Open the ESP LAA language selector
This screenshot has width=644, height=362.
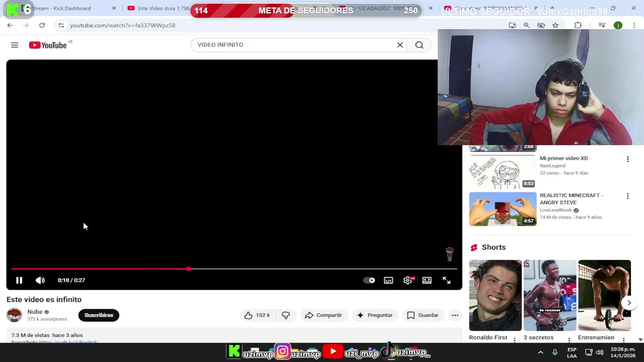coord(572,352)
